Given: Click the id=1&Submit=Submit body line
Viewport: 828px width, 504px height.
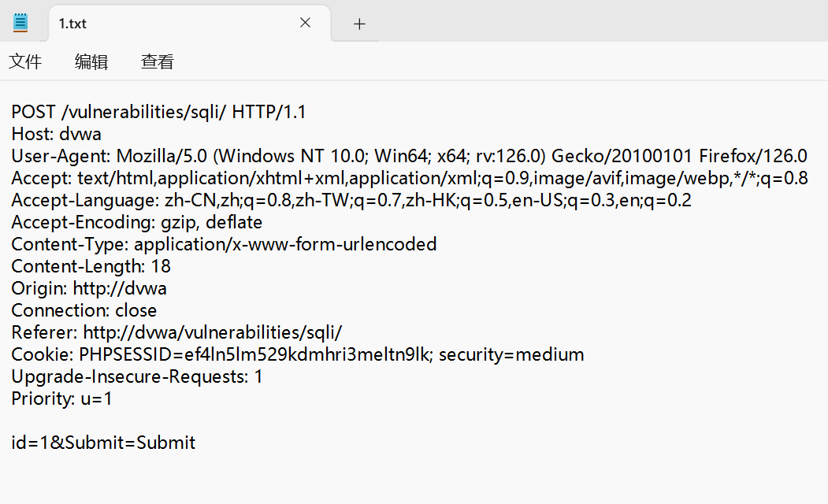Looking at the screenshot, I should (x=103, y=443).
